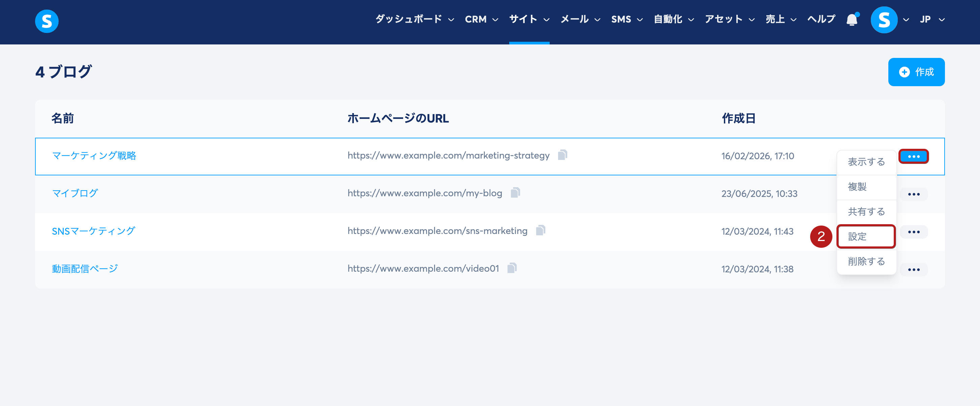Choose 複製 from the context menu
The height and width of the screenshot is (406, 980).
[x=866, y=187]
